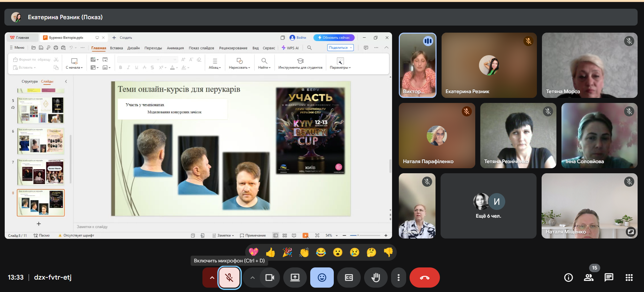Click picture-in-picture icon on Наталя Міщенко tile
Image resolution: width=644 pixels, height=292 pixels.
coord(631,232)
